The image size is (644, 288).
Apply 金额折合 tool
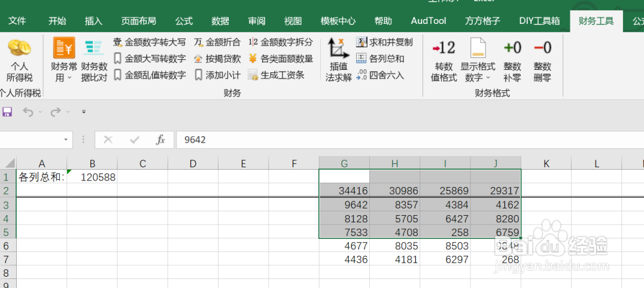[x=217, y=42]
